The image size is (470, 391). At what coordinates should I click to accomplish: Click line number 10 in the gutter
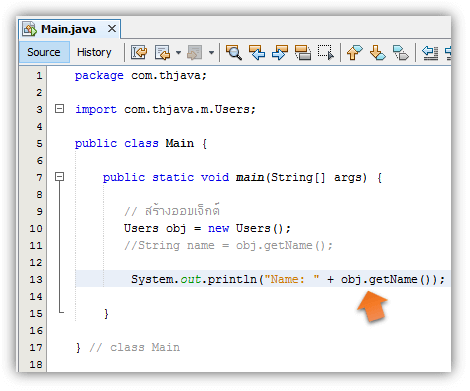click(36, 229)
